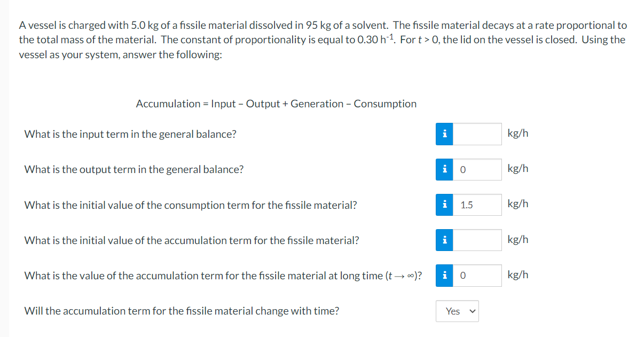Screen dimensions: 644x337
Task: Focus the empty input term answer box
Action: [x=477, y=134]
